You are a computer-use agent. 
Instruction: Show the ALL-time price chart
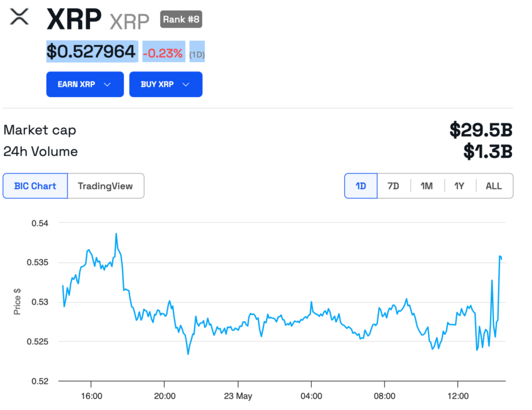pyautogui.click(x=494, y=185)
